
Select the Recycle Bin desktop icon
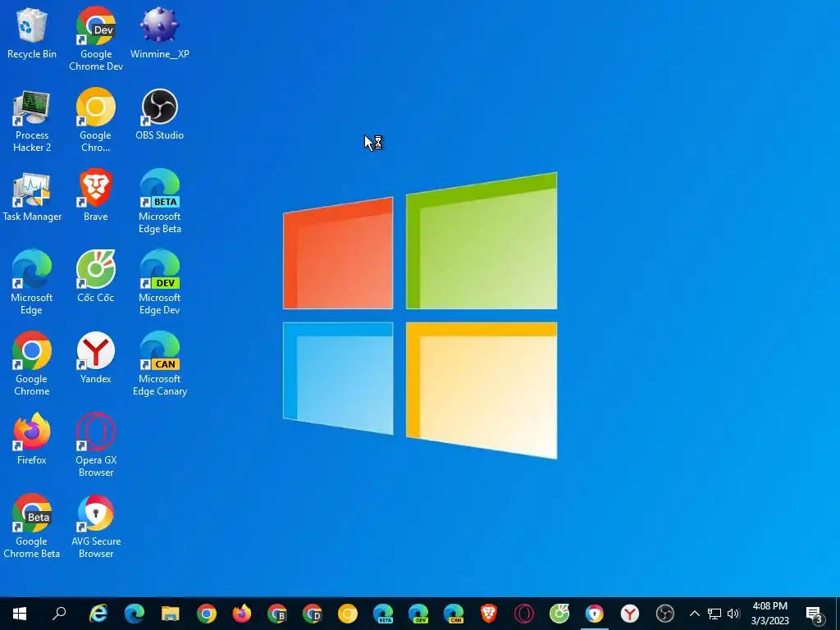tap(32, 34)
